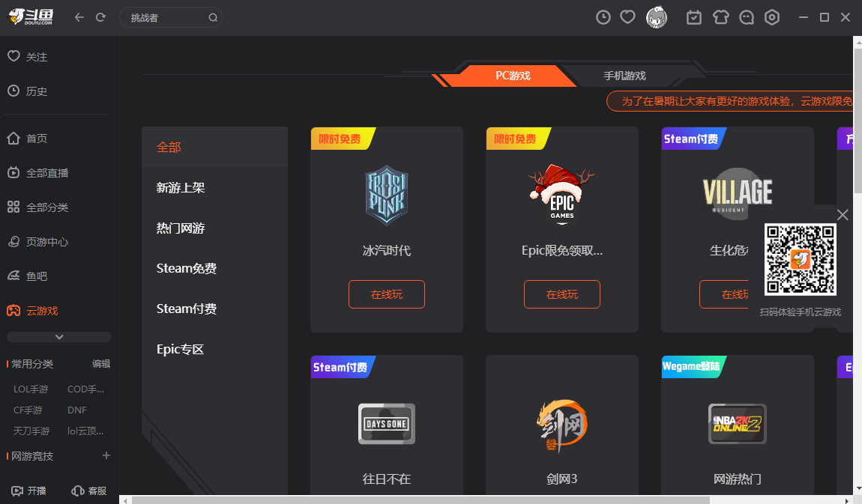862x504 pixels.
Task: Close the QR code popup
Action: 843,215
